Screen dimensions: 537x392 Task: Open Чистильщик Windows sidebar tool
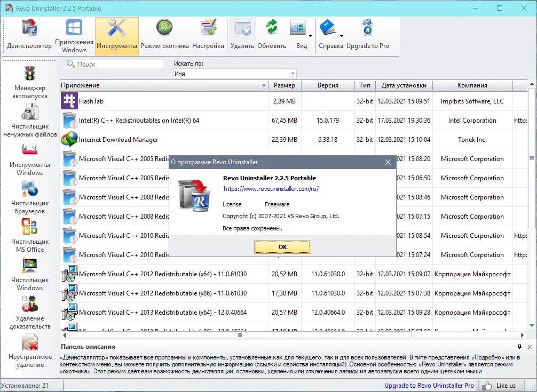30,274
